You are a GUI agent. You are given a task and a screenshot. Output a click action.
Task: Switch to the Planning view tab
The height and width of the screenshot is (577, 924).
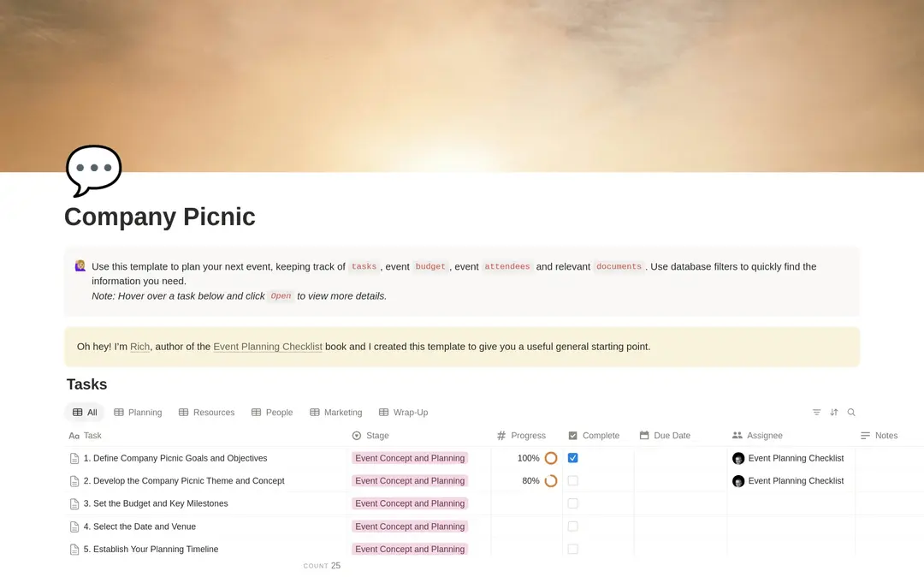click(x=138, y=413)
